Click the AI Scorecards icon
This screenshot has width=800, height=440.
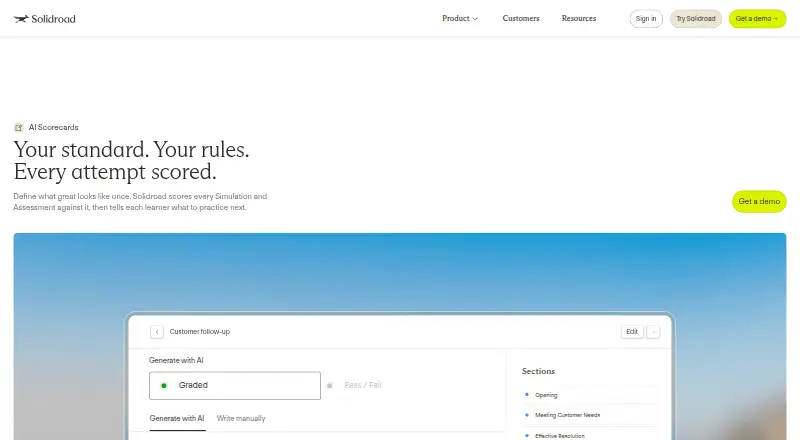click(19, 127)
